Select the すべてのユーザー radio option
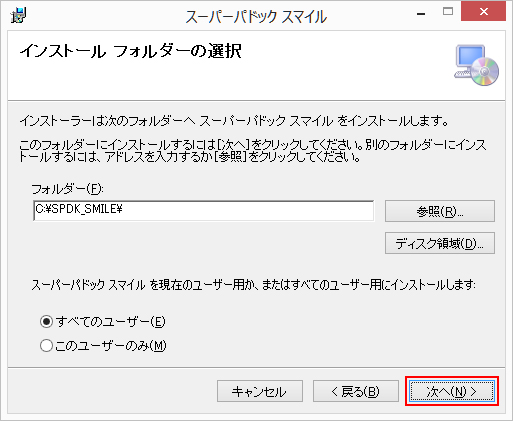The height and width of the screenshot is (421, 513). [x=46, y=322]
